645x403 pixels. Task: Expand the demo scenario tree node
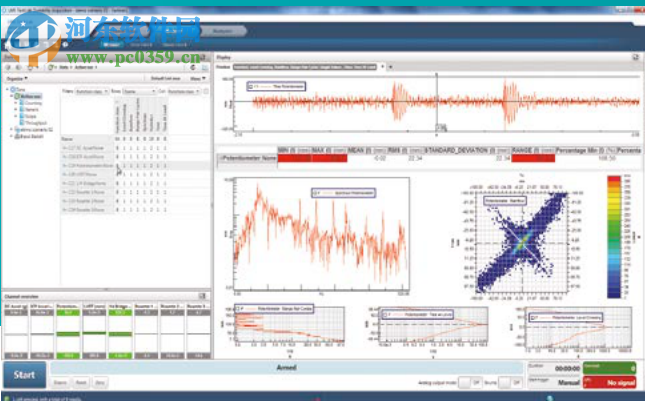tap(12, 129)
